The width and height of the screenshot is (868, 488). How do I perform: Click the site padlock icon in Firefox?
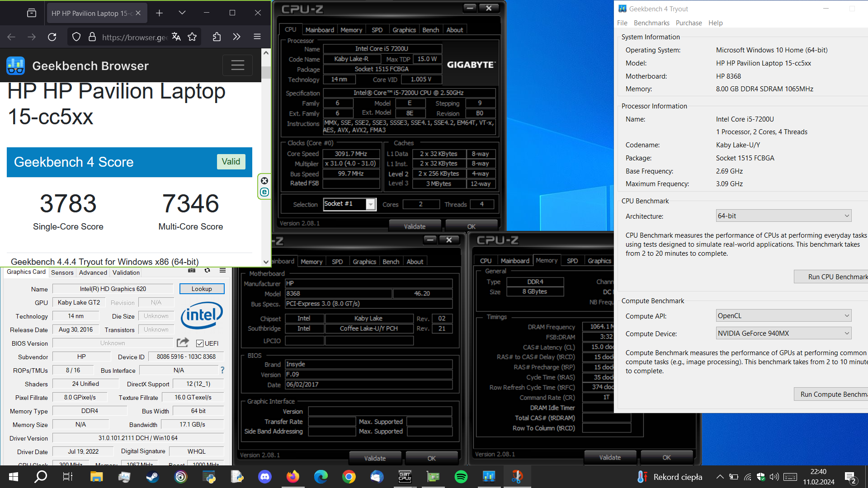click(92, 37)
